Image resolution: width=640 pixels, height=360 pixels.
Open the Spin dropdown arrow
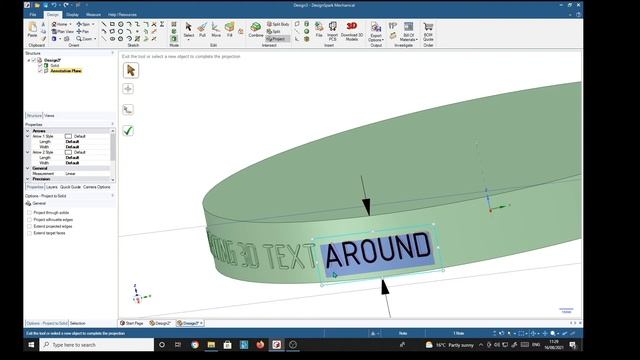[93, 24]
